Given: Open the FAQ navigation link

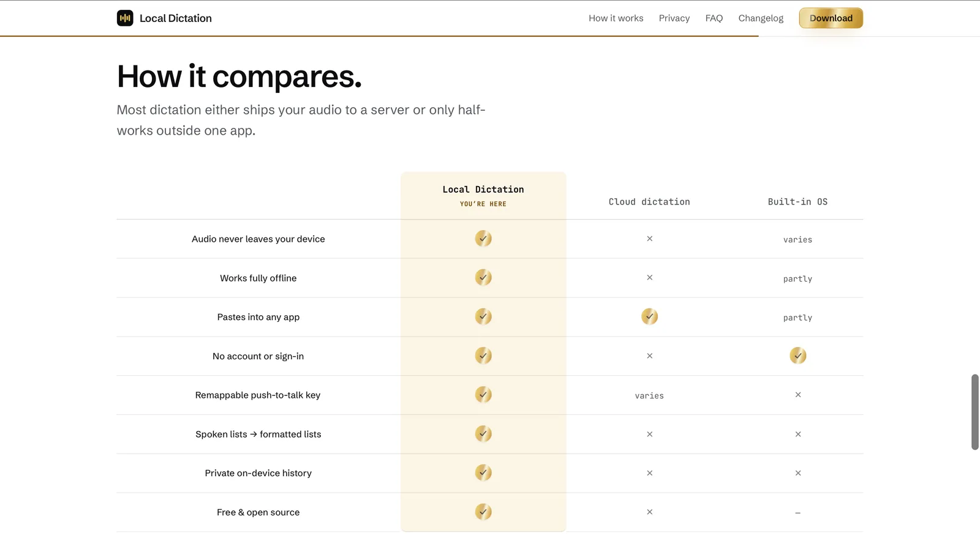Looking at the screenshot, I should tap(714, 18).
